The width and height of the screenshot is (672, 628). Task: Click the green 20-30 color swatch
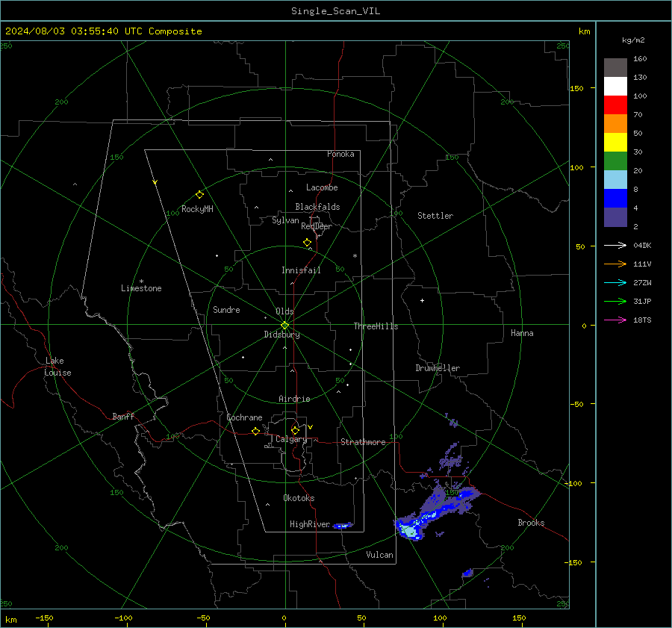615,161
